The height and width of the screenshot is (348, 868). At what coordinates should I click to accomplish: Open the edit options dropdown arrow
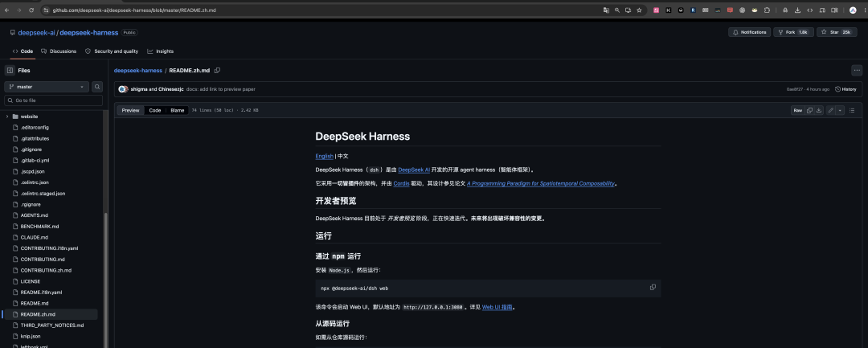841,110
